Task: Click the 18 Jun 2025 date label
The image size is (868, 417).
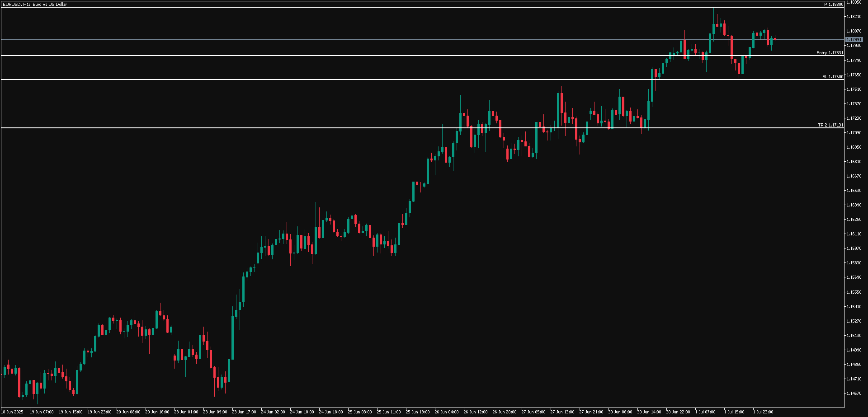Action: pyautogui.click(x=12, y=412)
